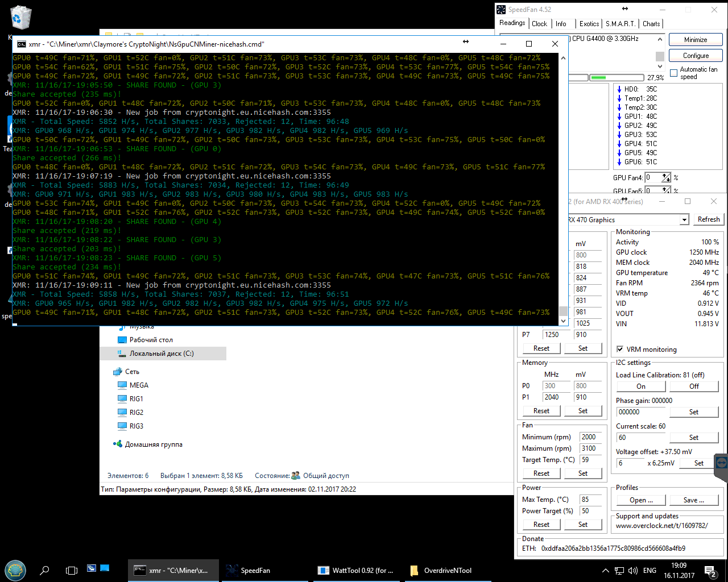Switch to WattTool 0.92 taskbar button

pyautogui.click(x=356, y=570)
